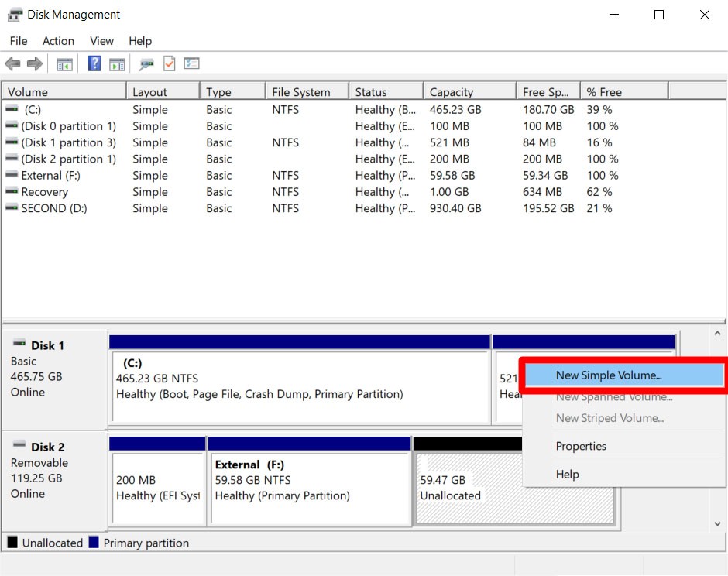Screen dimensions: 728x576
Task: Open the File menu
Action: pyautogui.click(x=18, y=41)
